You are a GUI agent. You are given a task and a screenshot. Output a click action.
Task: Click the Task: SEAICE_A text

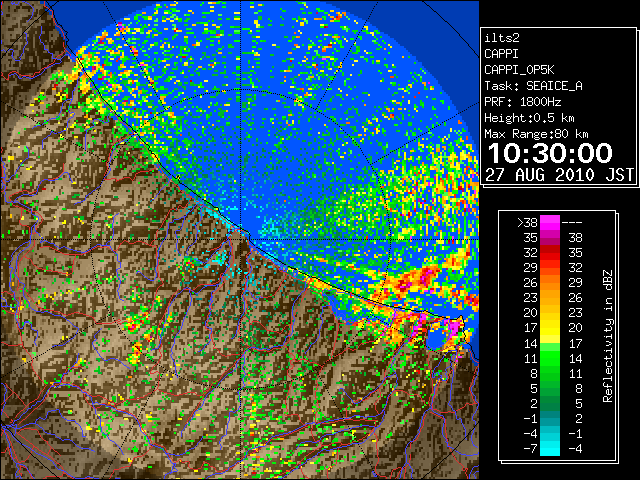point(533,86)
